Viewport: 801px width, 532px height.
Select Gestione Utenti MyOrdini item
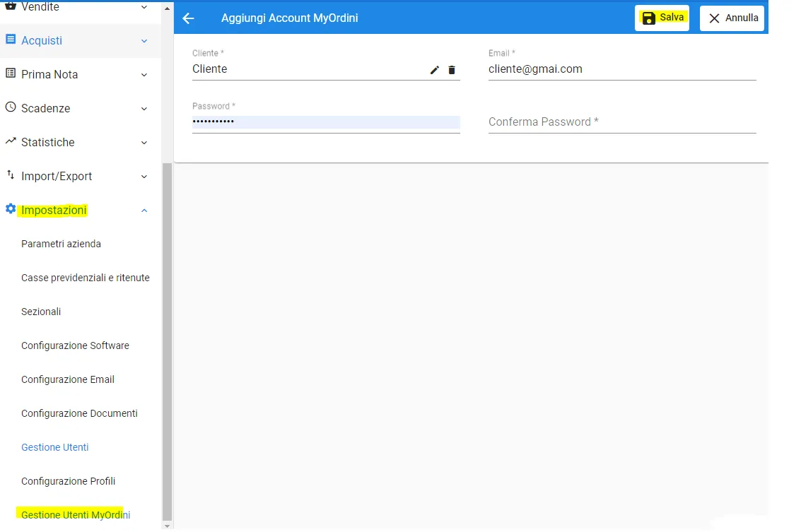click(76, 515)
